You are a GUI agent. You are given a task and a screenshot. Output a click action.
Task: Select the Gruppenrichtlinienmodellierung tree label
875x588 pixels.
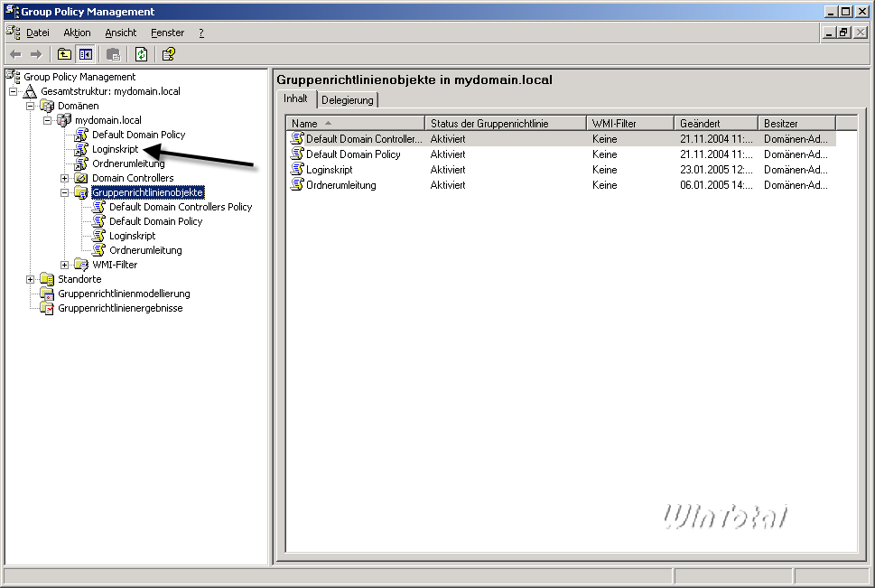click(x=124, y=294)
